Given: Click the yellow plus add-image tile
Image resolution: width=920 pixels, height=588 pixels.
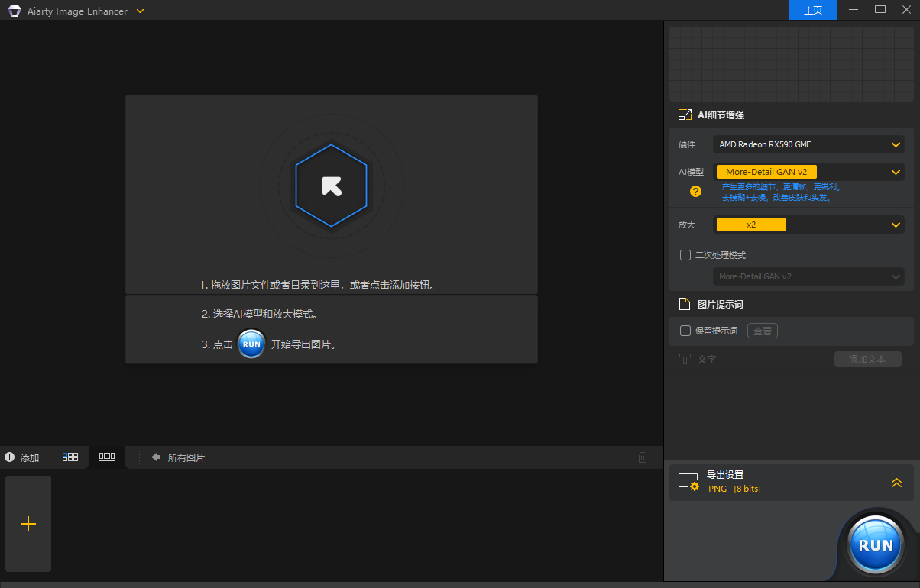Looking at the screenshot, I should [28, 524].
